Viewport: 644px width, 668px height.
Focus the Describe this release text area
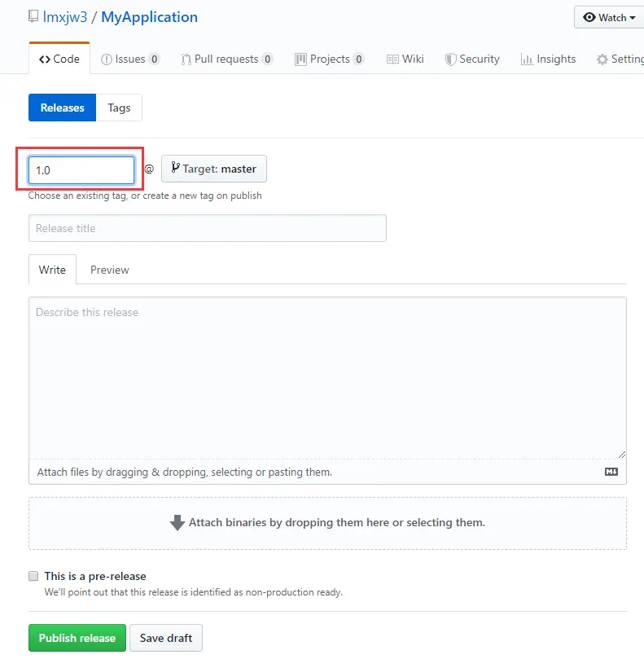point(327,378)
